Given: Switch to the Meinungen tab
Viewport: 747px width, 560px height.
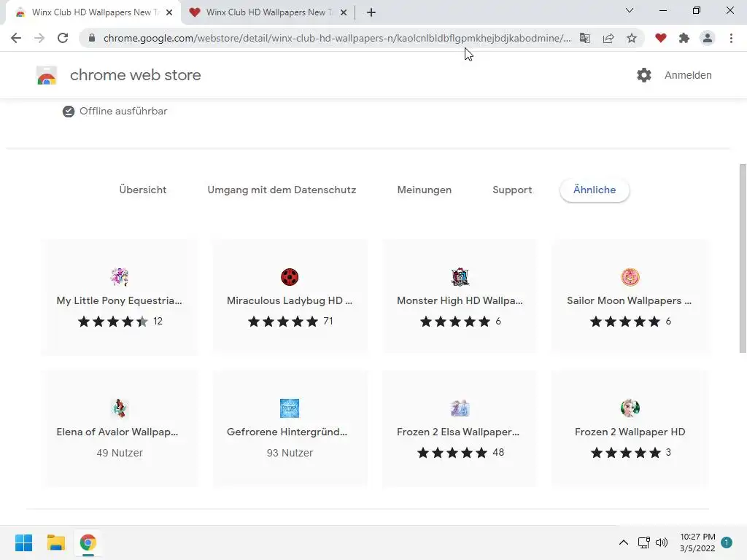Looking at the screenshot, I should [x=424, y=190].
